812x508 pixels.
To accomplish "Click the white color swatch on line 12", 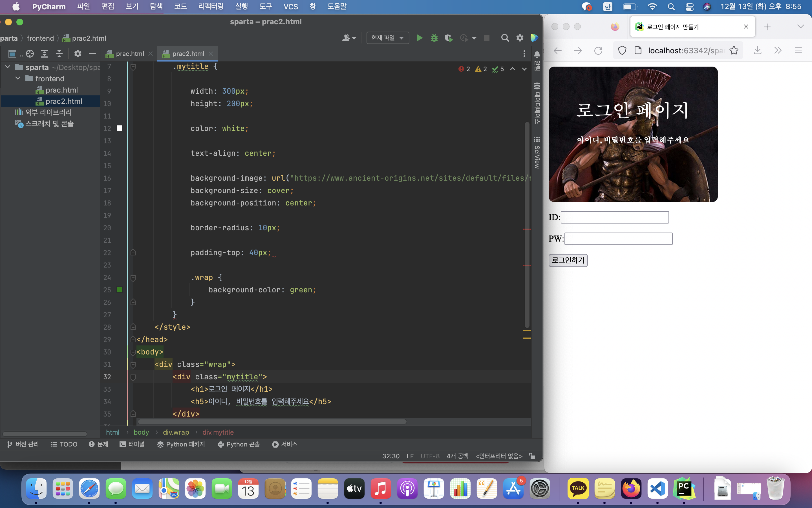I will coord(120,128).
